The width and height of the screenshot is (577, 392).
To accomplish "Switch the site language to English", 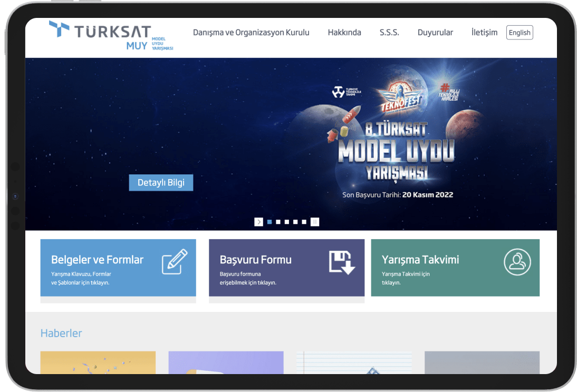I will 520,32.
